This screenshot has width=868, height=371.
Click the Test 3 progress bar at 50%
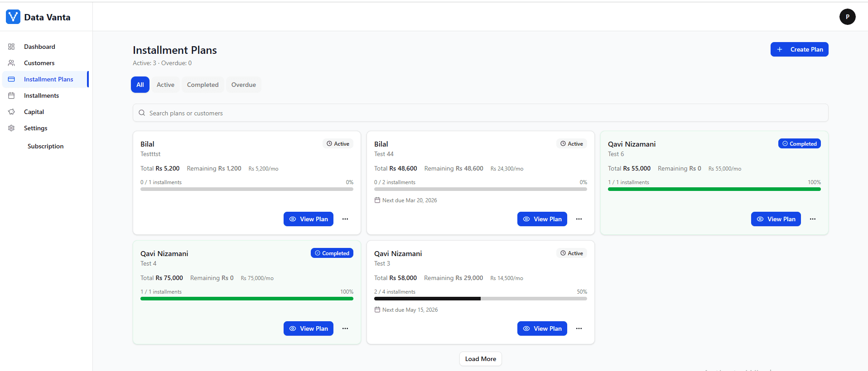(x=480, y=299)
